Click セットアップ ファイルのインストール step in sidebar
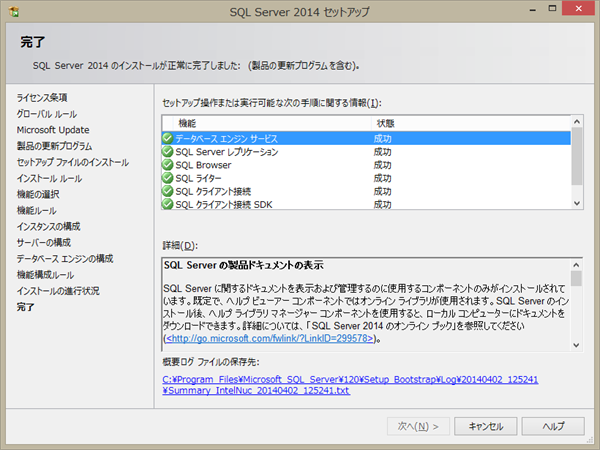Viewport: 600px width, 450px height. pos(73,162)
